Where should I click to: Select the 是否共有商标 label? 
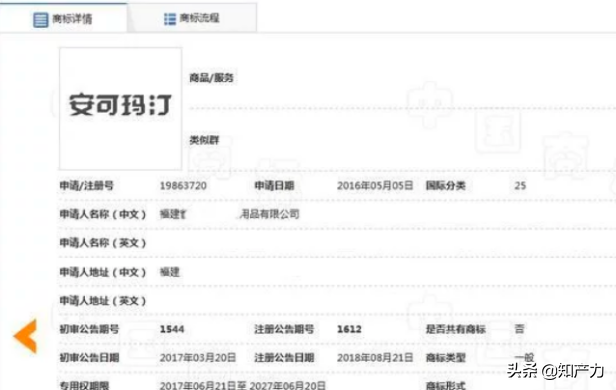[456, 329]
